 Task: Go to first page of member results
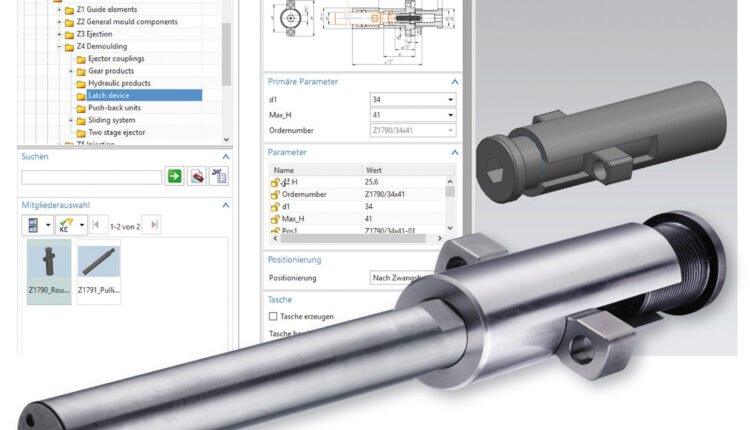tap(96, 225)
